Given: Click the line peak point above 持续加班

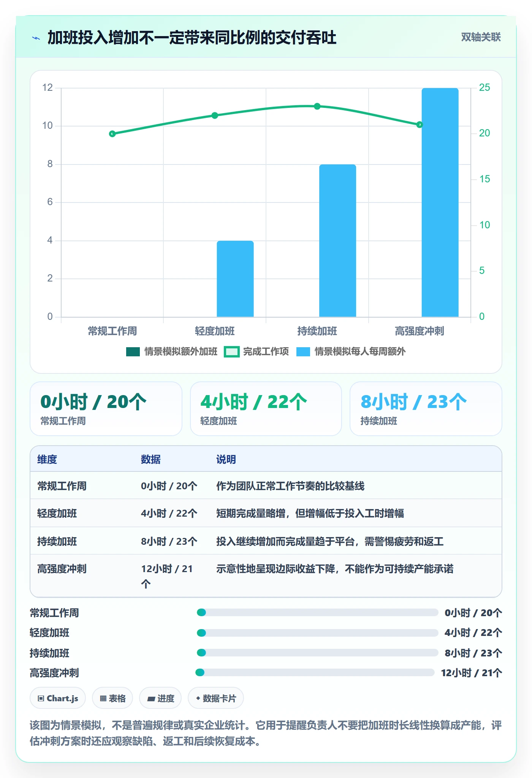Looking at the screenshot, I should coord(317,106).
